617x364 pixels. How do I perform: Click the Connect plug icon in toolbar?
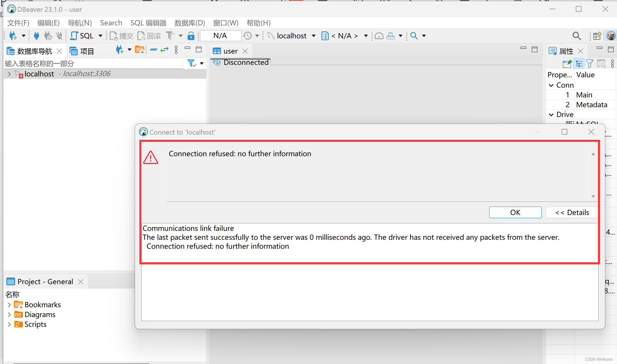[x=36, y=36]
